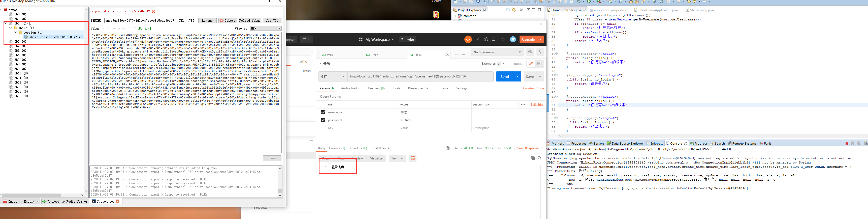Switch to Test Results tab

pyautogui.click(x=380, y=148)
